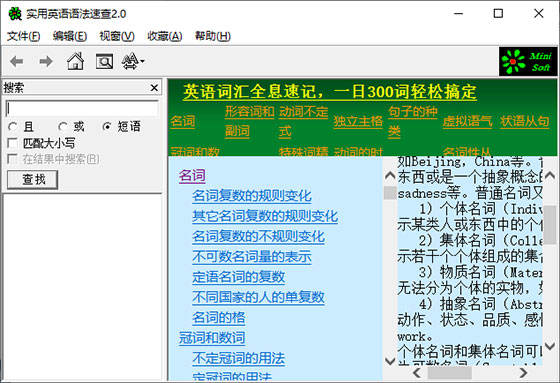Open the home page via house icon

[75, 61]
